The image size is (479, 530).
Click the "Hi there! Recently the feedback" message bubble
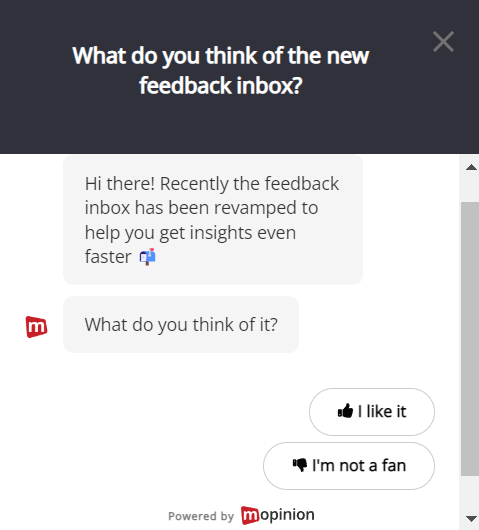point(213,220)
